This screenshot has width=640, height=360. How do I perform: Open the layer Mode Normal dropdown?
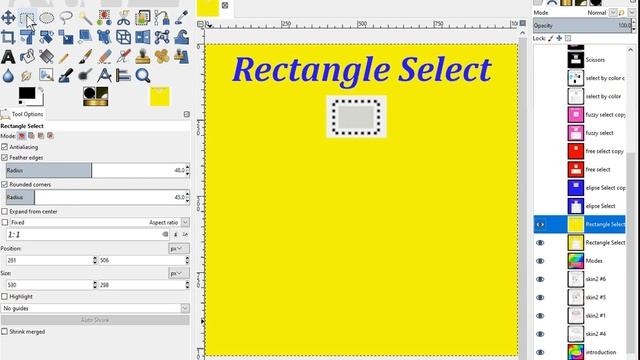(613, 13)
